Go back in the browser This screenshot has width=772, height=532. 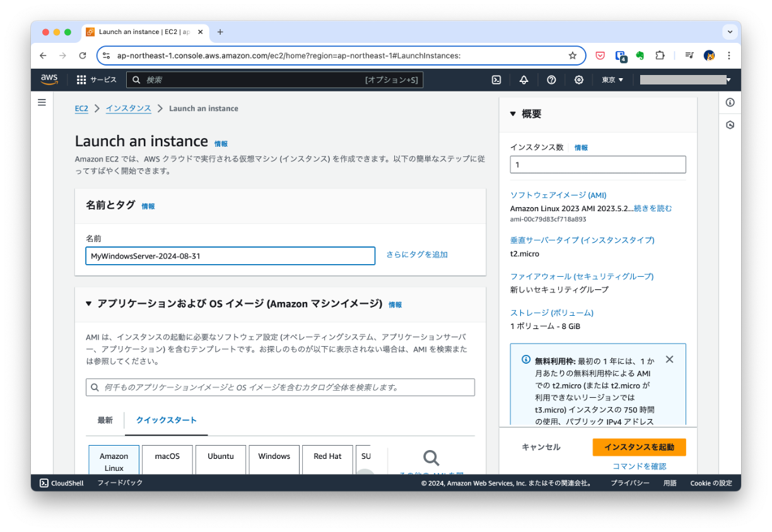click(x=43, y=55)
